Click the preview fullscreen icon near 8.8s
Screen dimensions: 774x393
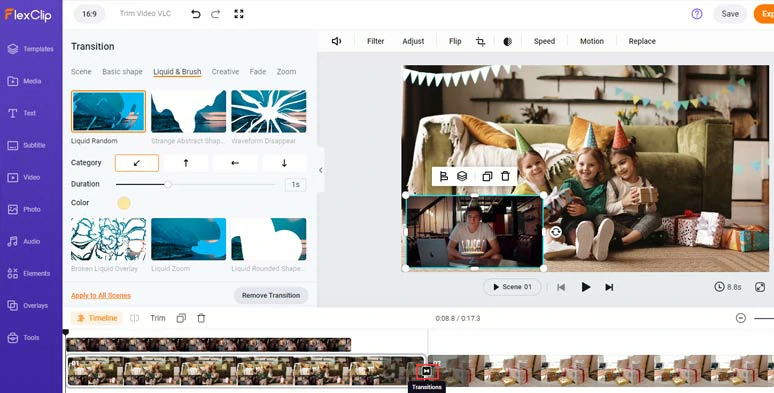(760, 287)
